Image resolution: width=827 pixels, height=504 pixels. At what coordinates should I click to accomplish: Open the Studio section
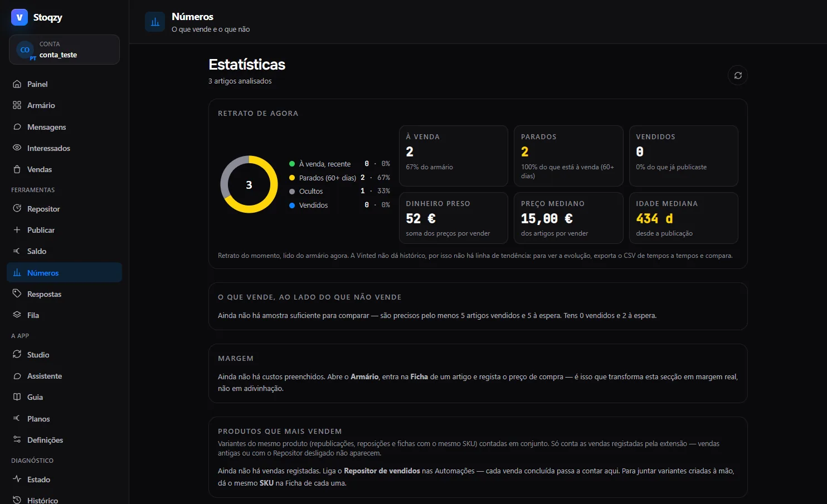coord(64,355)
